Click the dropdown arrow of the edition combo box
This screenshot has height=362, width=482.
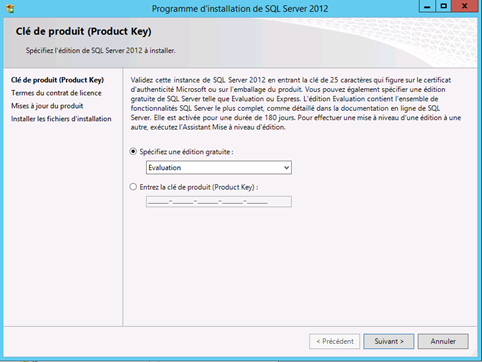tap(286, 168)
